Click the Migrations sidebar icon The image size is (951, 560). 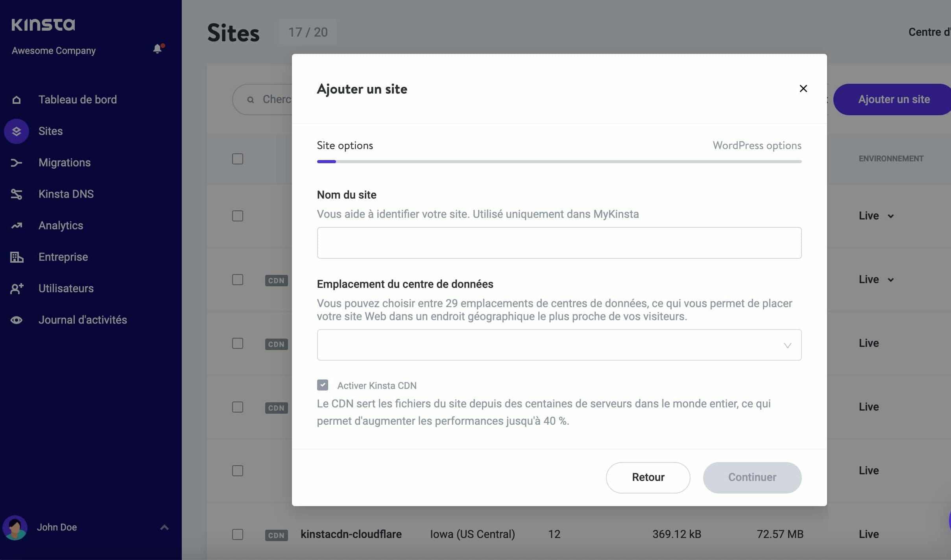pos(16,163)
